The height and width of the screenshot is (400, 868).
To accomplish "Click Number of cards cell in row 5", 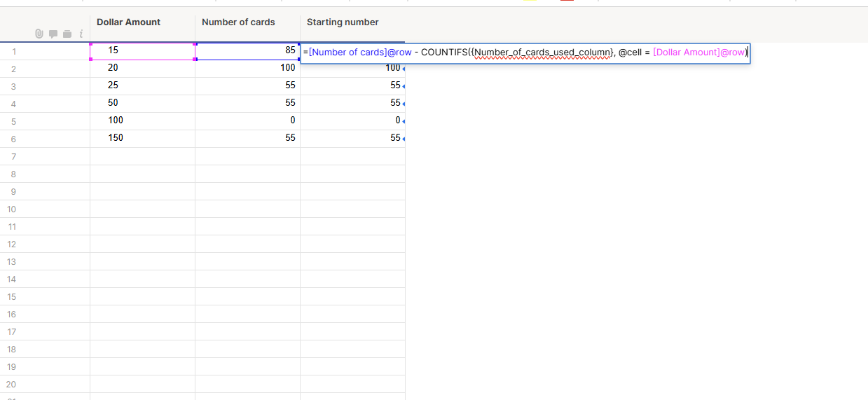I will click(x=247, y=121).
